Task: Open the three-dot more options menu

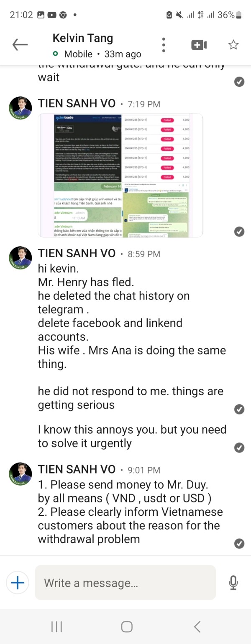Action: (164, 45)
